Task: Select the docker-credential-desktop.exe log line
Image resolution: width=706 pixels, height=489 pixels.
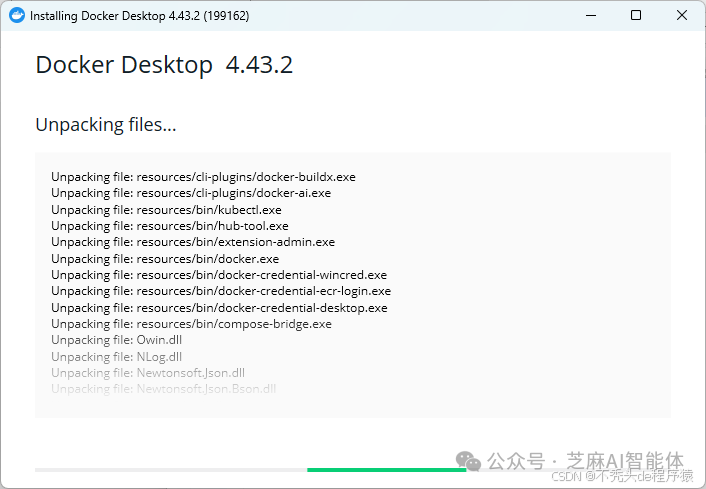Action: point(219,308)
